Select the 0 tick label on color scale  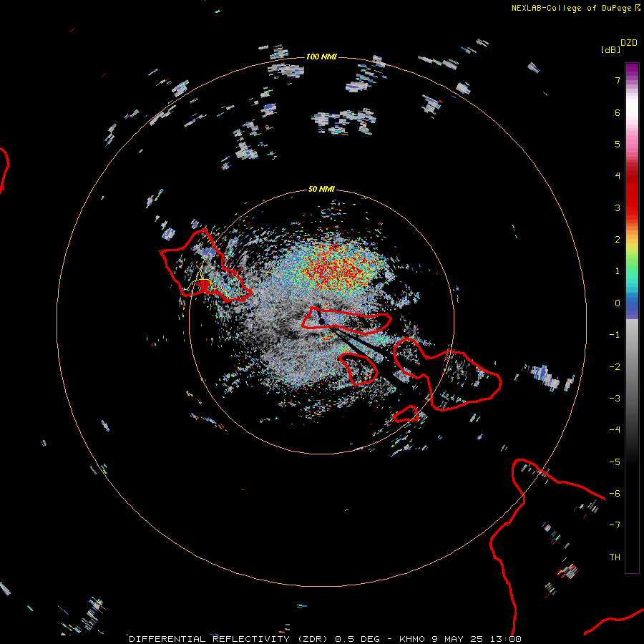coord(618,303)
